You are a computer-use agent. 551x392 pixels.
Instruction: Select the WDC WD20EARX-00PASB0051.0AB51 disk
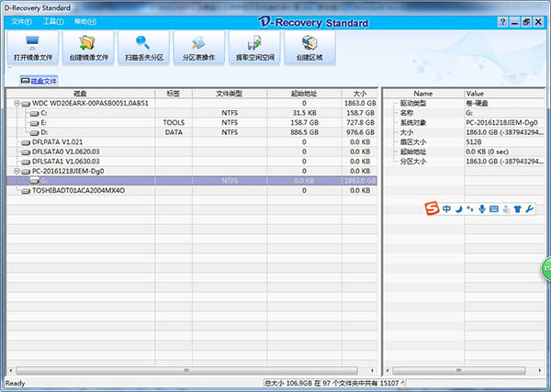click(x=90, y=103)
